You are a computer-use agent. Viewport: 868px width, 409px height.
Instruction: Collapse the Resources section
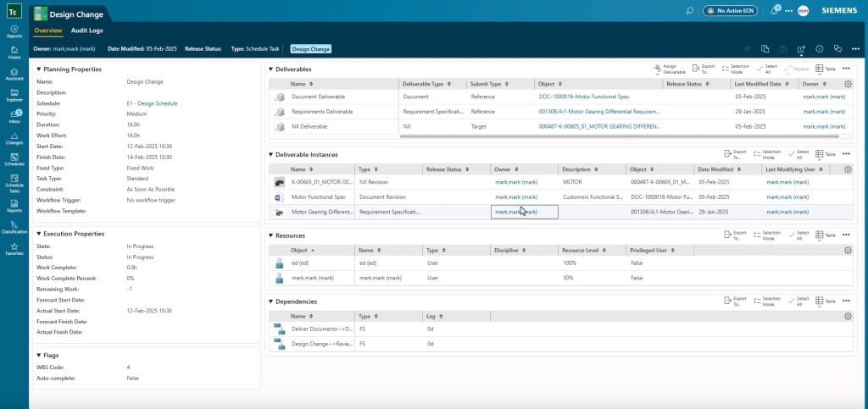click(x=270, y=235)
